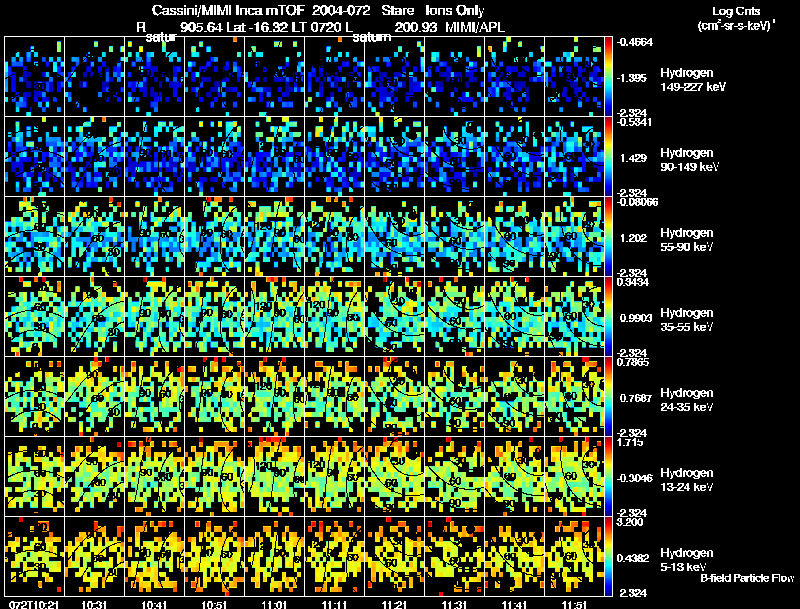This screenshot has width=800, height=609.
Task: Click the '11:31' time label
Action: pyautogui.click(x=455, y=604)
